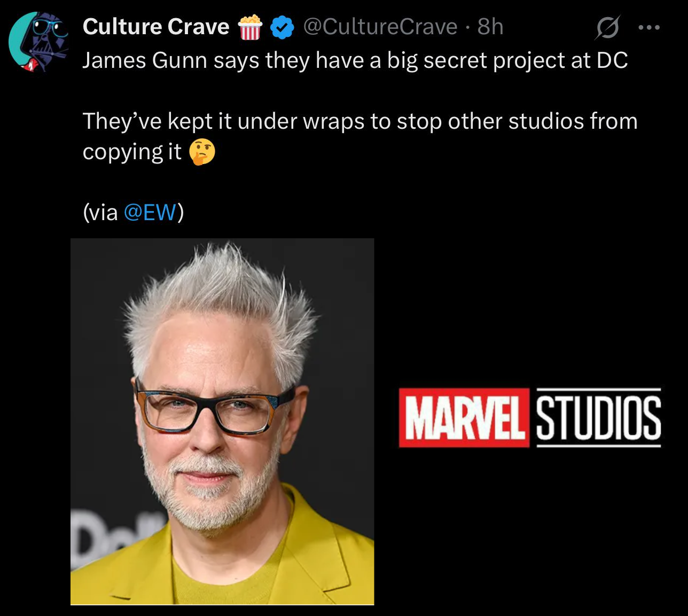688x616 pixels.
Task: Click the popcorn emoji beside the name
Action: coord(250,27)
